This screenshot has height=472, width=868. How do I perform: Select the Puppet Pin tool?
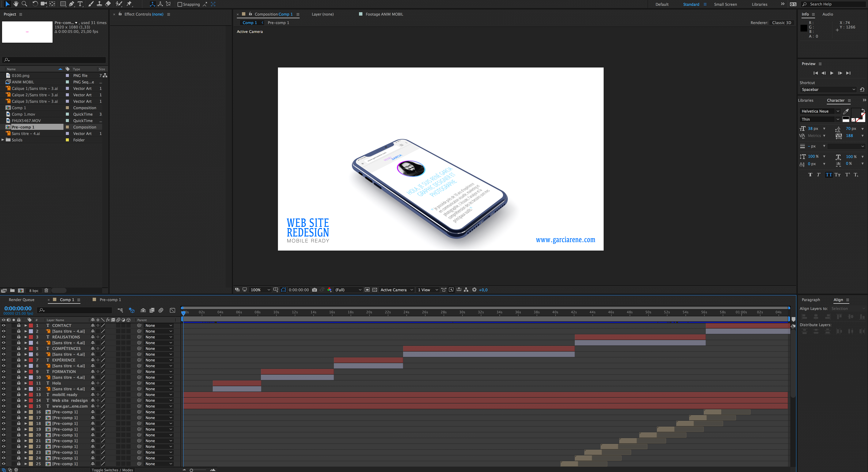(129, 4)
